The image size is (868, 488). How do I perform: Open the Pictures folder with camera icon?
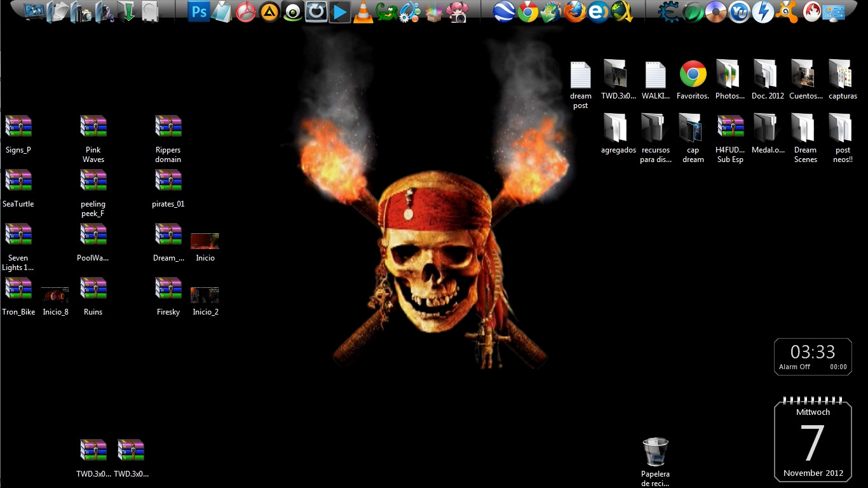tap(81, 12)
